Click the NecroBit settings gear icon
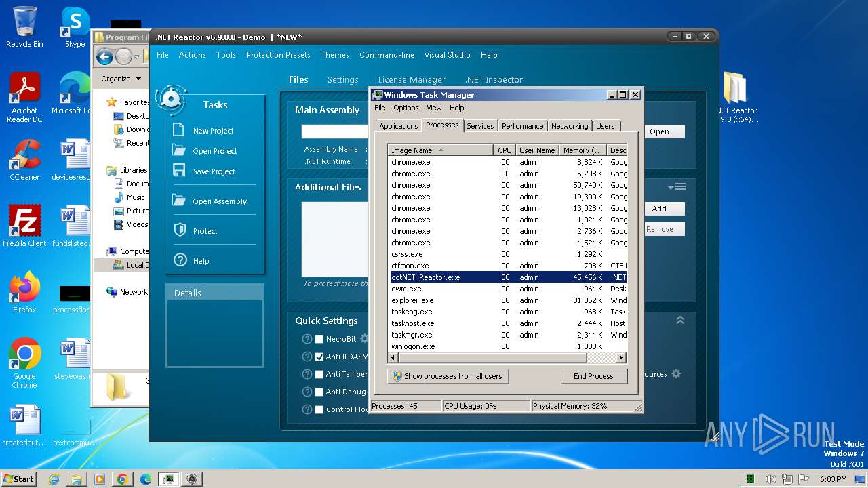 pyautogui.click(x=365, y=338)
